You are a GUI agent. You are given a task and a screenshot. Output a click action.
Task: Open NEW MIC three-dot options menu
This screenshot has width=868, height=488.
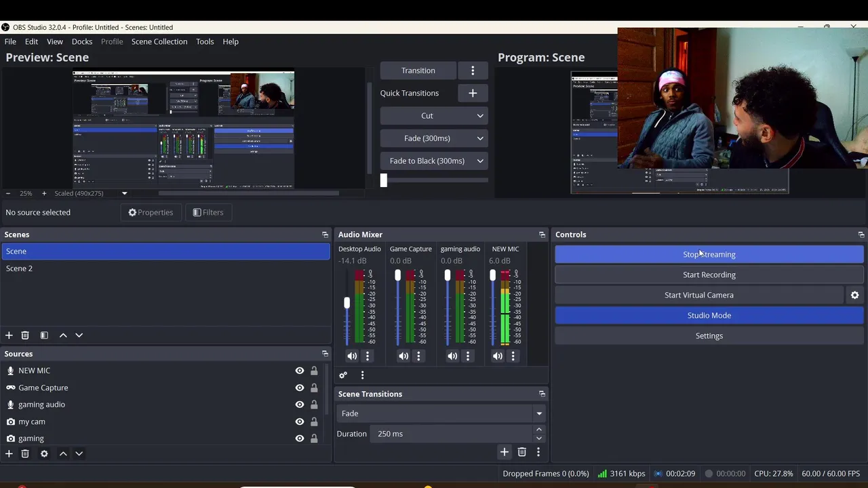click(x=513, y=356)
